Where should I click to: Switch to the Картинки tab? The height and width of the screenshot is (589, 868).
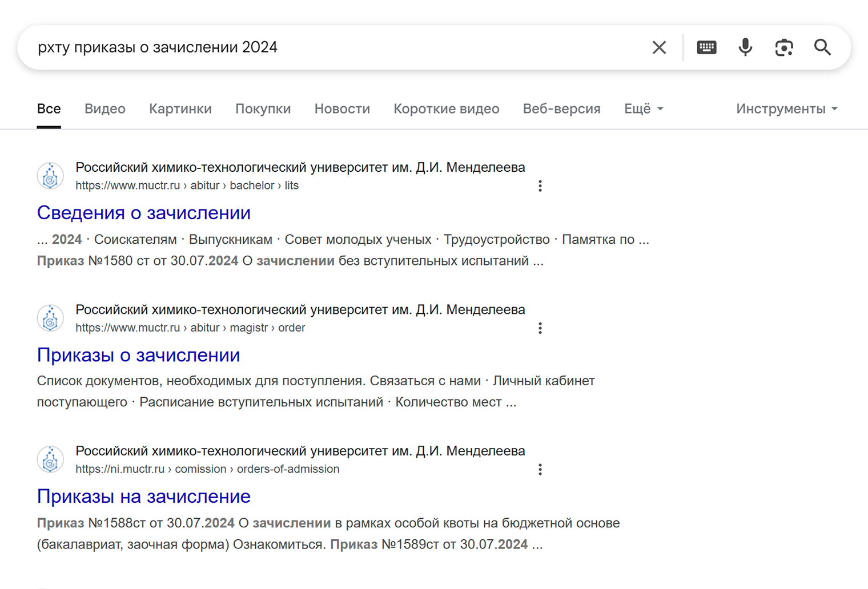180,109
